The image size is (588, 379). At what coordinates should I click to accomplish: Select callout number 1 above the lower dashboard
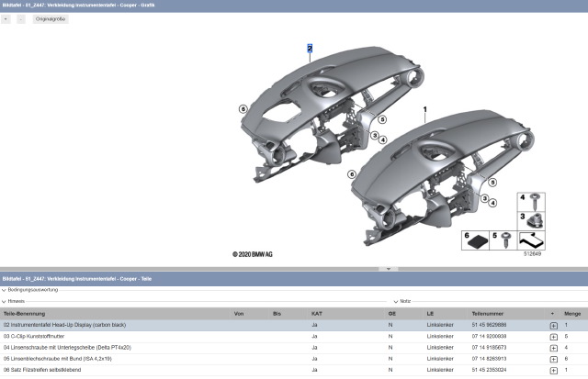424,109
